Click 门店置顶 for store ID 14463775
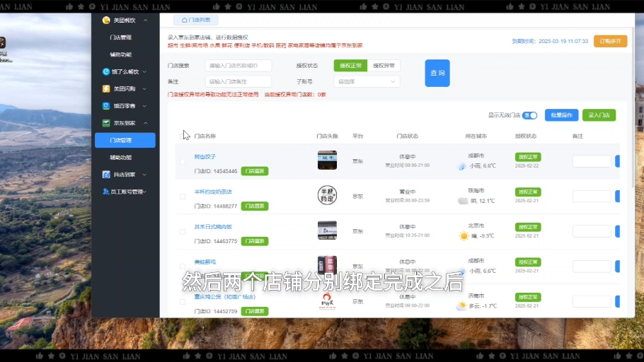644x362 pixels. 255,241
